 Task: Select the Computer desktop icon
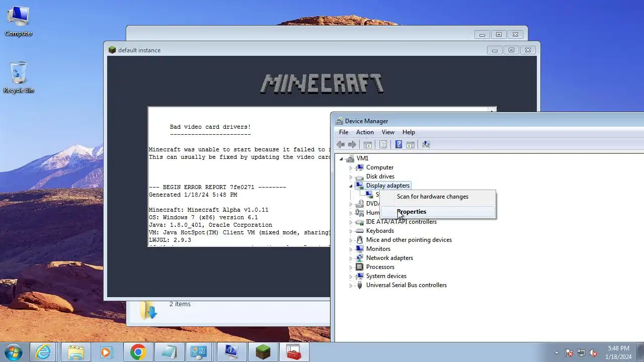(19, 21)
